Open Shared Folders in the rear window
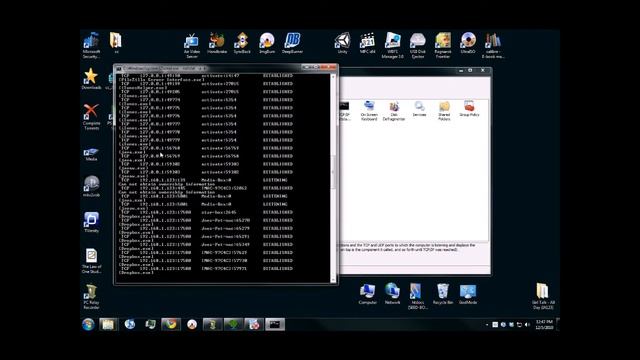Viewport: 640px width, 360px height. click(444, 111)
